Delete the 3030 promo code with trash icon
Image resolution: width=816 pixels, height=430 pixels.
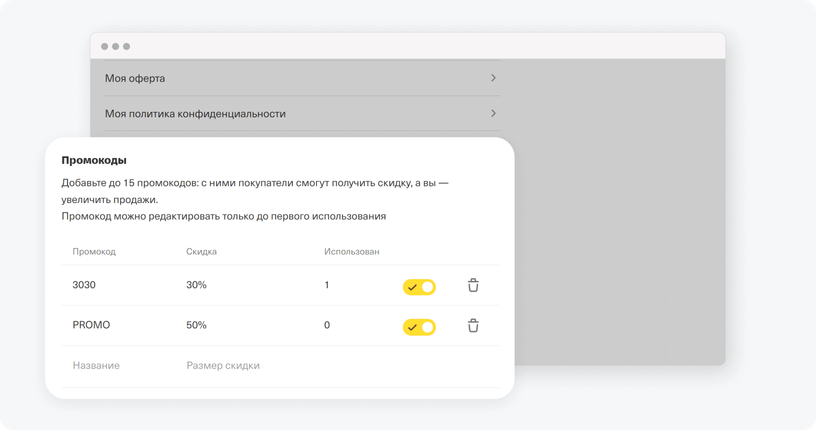(x=473, y=285)
